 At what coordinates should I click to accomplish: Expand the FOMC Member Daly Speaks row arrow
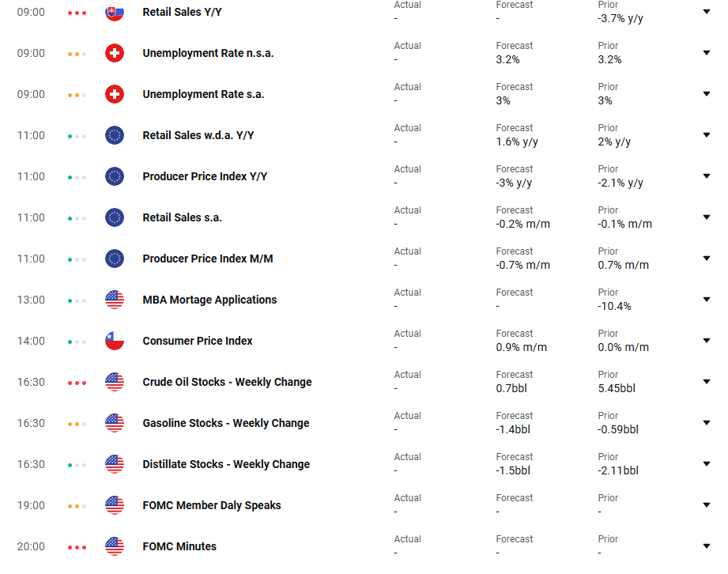tap(706, 505)
